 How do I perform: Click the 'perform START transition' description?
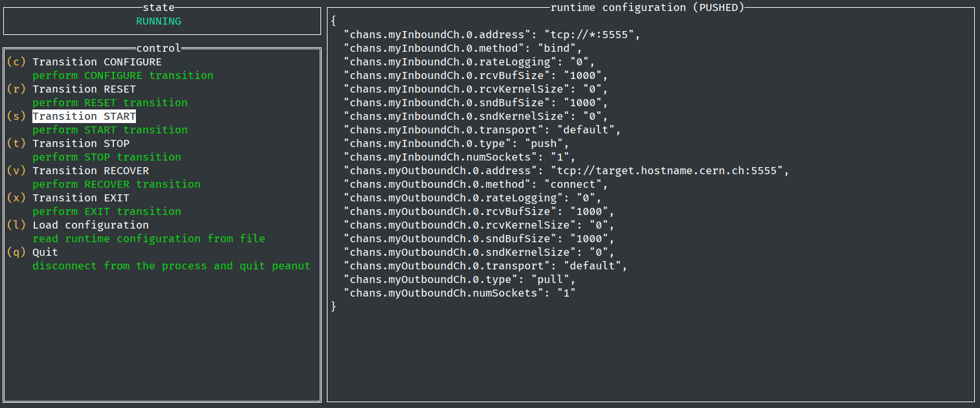tap(110, 130)
